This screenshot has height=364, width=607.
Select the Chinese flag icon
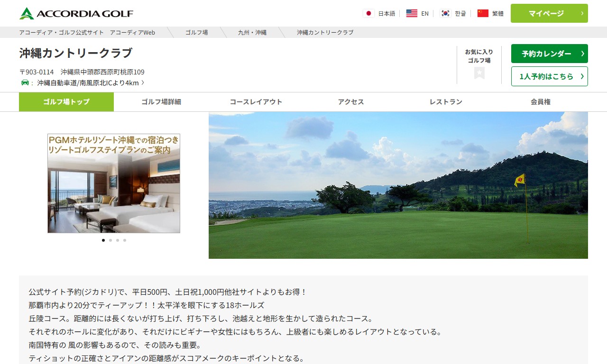[x=483, y=13]
